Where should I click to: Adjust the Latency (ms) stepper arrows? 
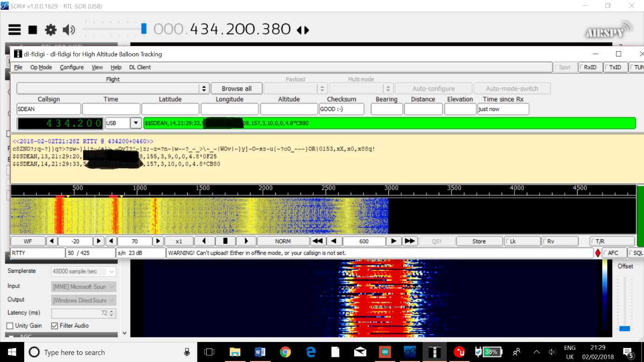pyautogui.click(x=112, y=313)
